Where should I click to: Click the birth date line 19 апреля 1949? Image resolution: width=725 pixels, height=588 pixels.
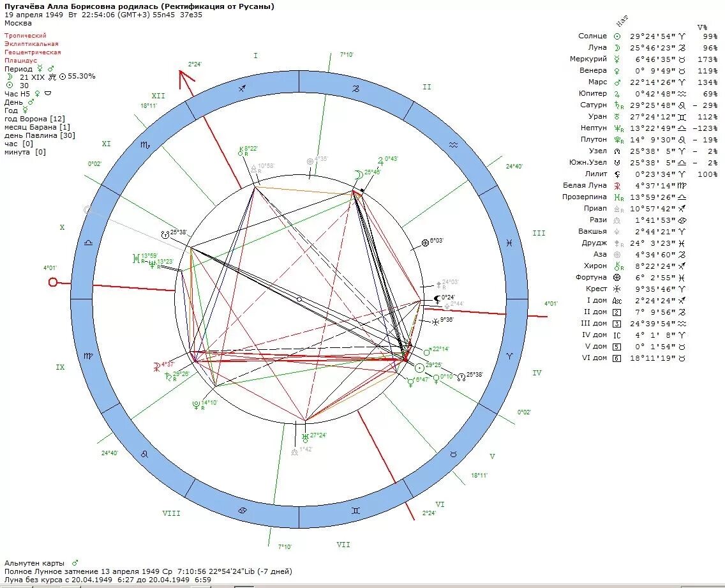[103, 15]
